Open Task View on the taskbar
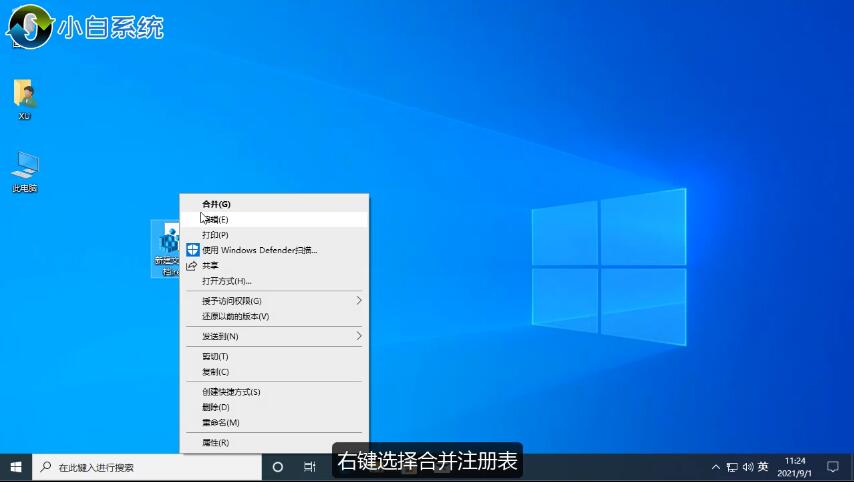Viewport: 854px width, 482px height. pos(310,467)
